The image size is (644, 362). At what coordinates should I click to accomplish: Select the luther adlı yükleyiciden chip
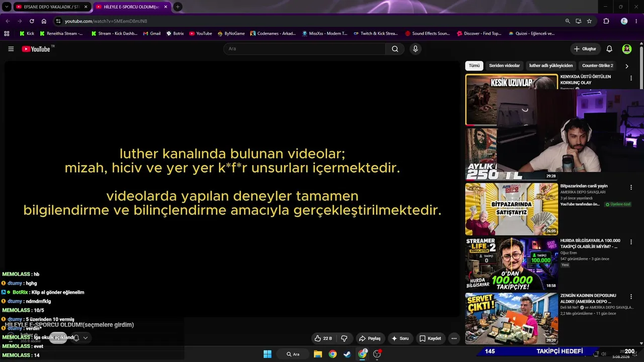tap(551, 66)
